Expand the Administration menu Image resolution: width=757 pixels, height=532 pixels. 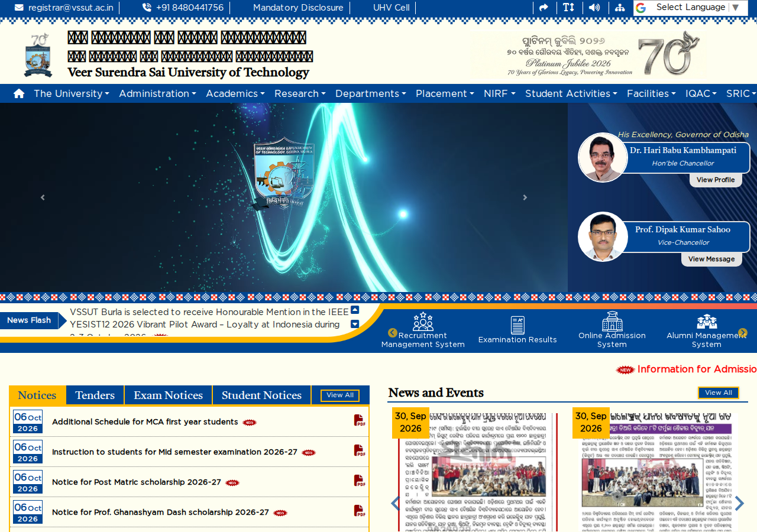click(157, 93)
